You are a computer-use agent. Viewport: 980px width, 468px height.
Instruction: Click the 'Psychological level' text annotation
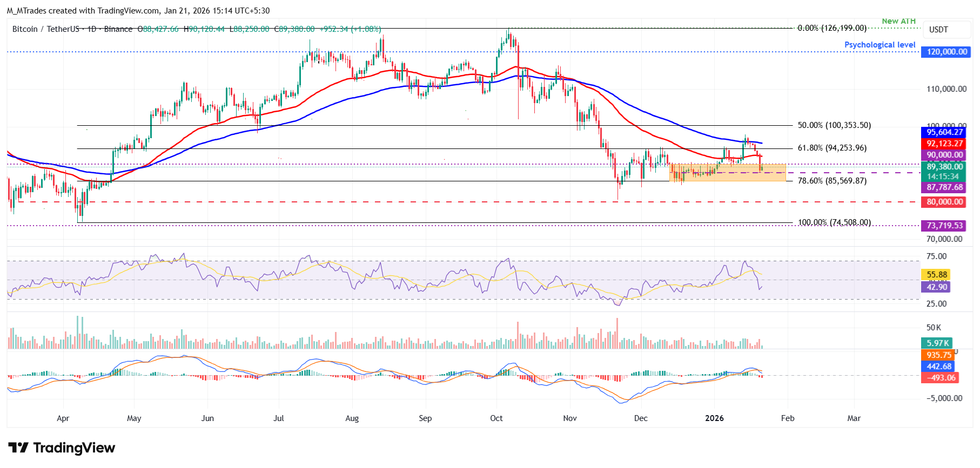pos(880,45)
